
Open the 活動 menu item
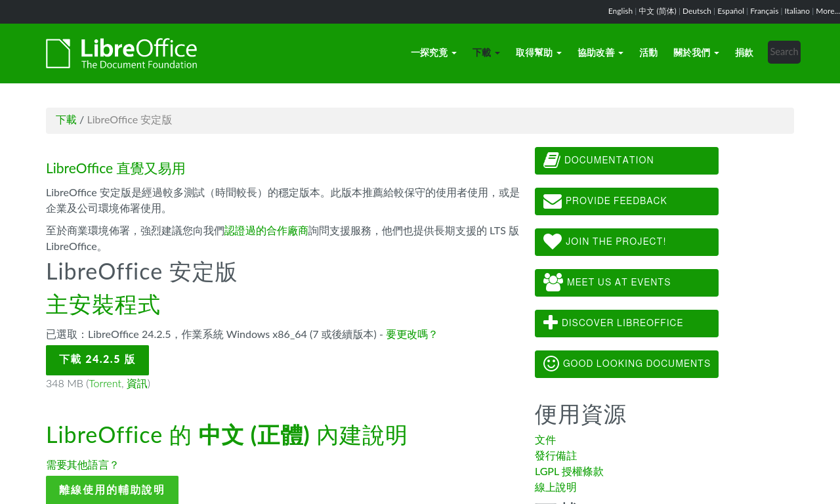coord(648,52)
